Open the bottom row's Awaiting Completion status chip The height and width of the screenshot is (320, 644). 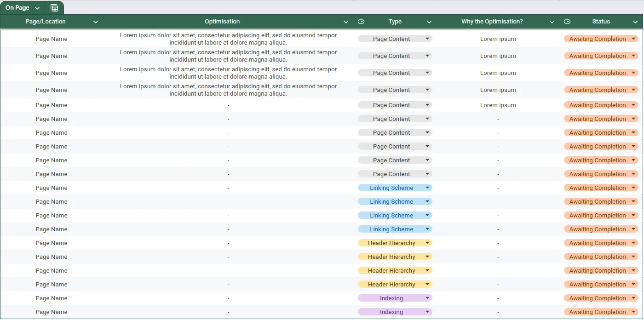click(x=601, y=312)
